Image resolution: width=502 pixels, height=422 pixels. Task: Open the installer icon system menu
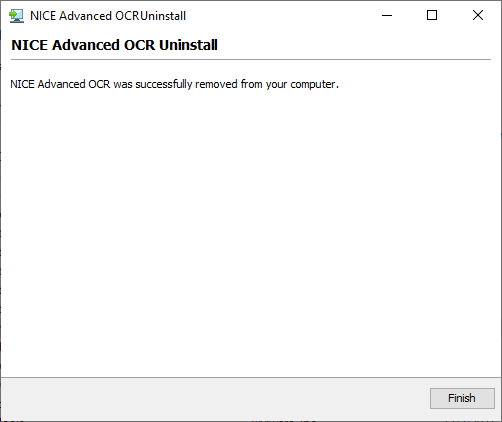point(16,16)
